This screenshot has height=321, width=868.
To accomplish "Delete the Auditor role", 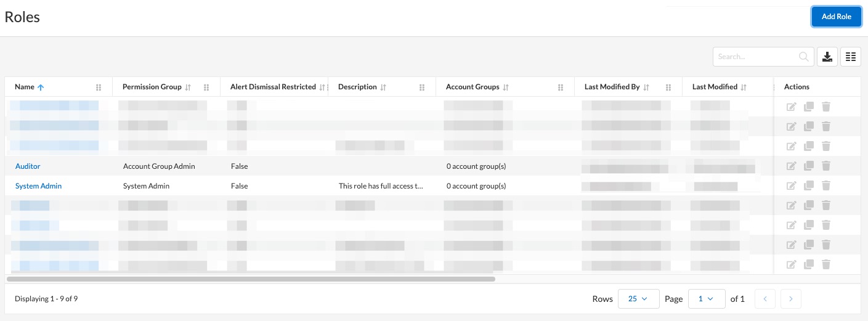I will point(826,166).
